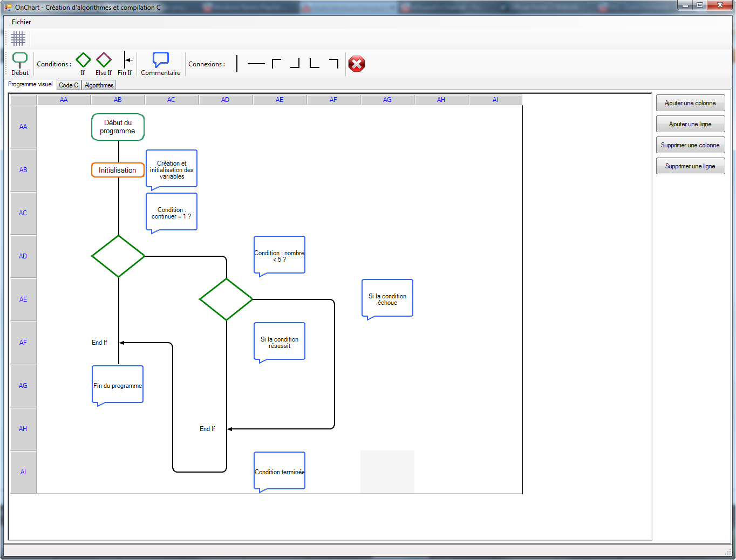
Task: Click the Supprimer une ligne button
Action: pyautogui.click(x=690, y=166)
